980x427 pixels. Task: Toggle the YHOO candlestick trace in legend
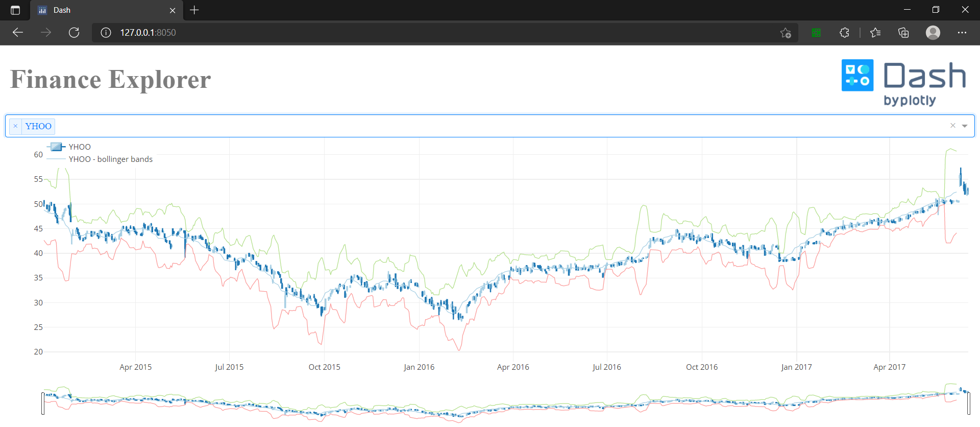click(x=69, y=147)
